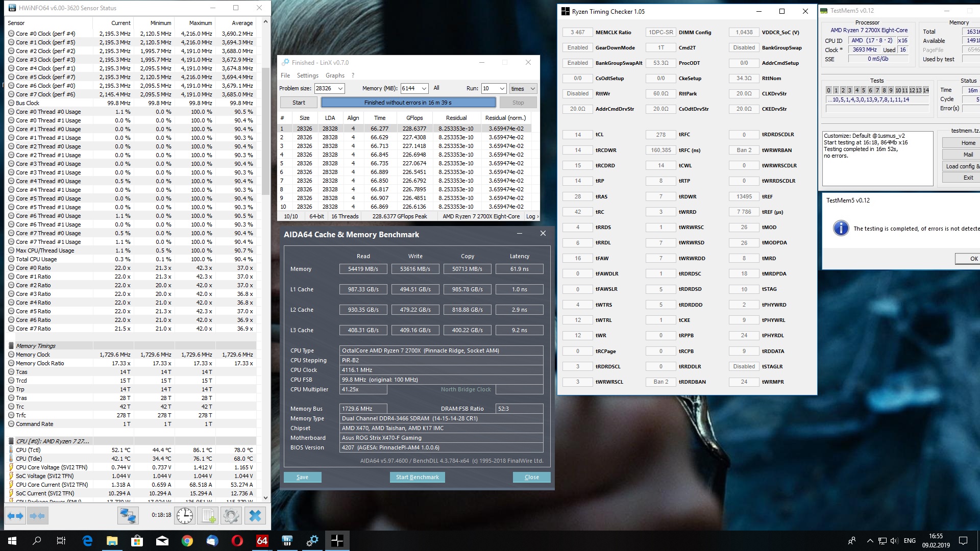The image size is (980, 551).
Task: Open the network remote monitoring icon in HWiNFO
Action: (x=128, y=516)
